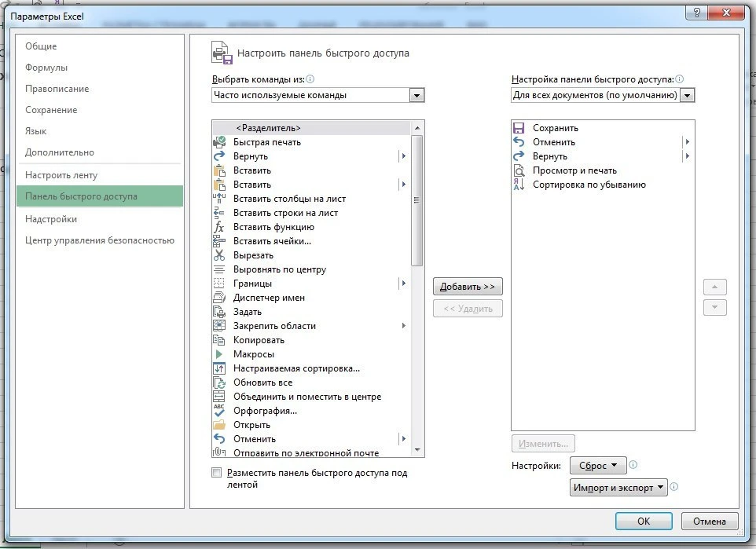756x549 pixels.
Task: Click the Обновить все refresh icon
Action: pyautogui.click(x=219, y=382)
